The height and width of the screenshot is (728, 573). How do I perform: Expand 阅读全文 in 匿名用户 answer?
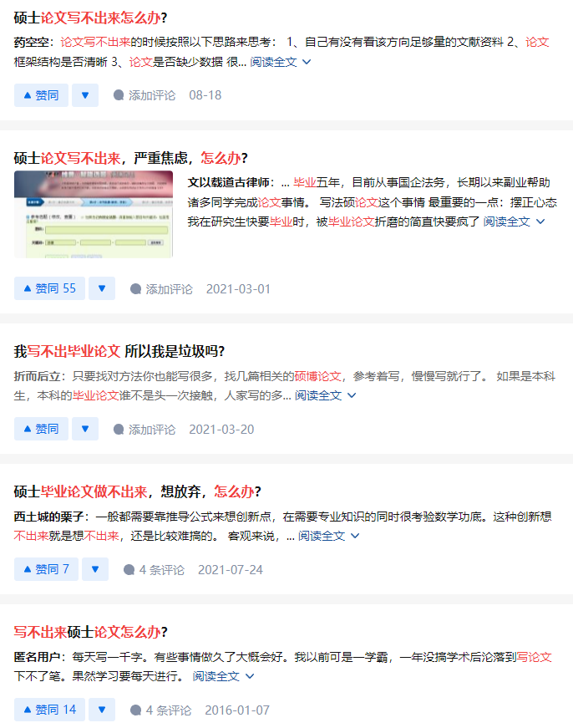[x=223, y=676]
